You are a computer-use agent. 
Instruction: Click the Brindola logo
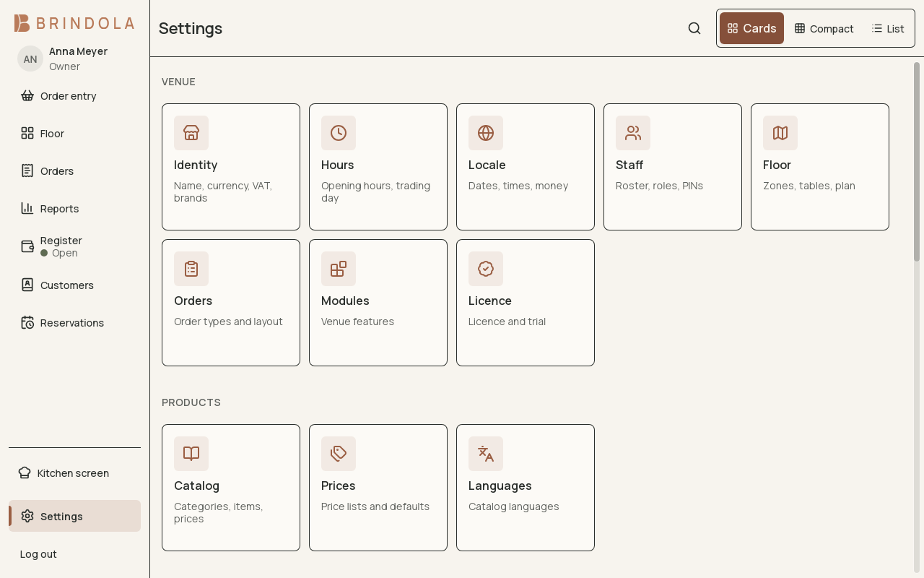point(74,23)
